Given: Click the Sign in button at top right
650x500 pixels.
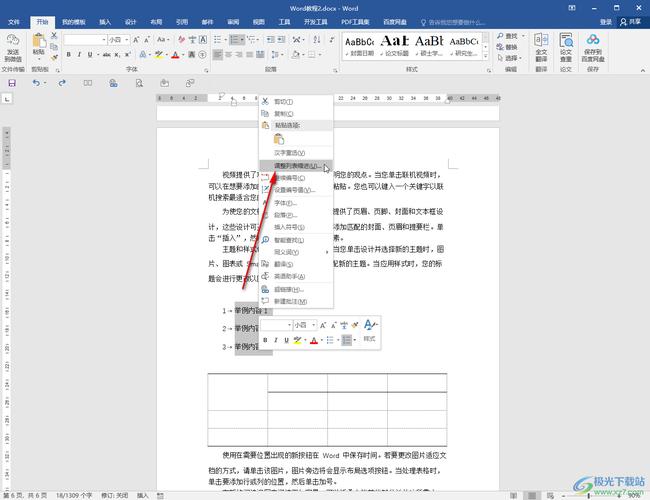Looking at the screenshot, I should (606, 22).
